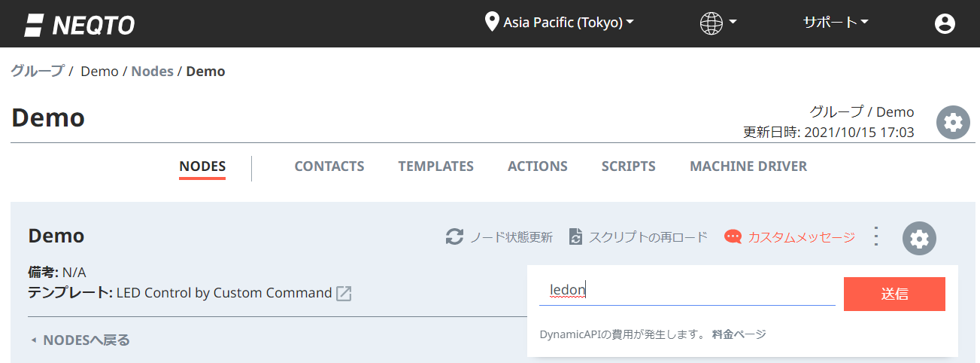Click the 送信 send button

pos(894,294)
